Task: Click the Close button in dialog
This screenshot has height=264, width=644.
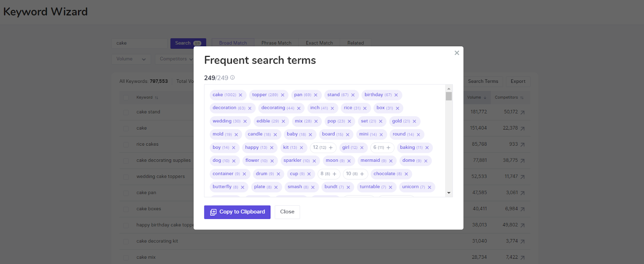Action: point(287,212)
